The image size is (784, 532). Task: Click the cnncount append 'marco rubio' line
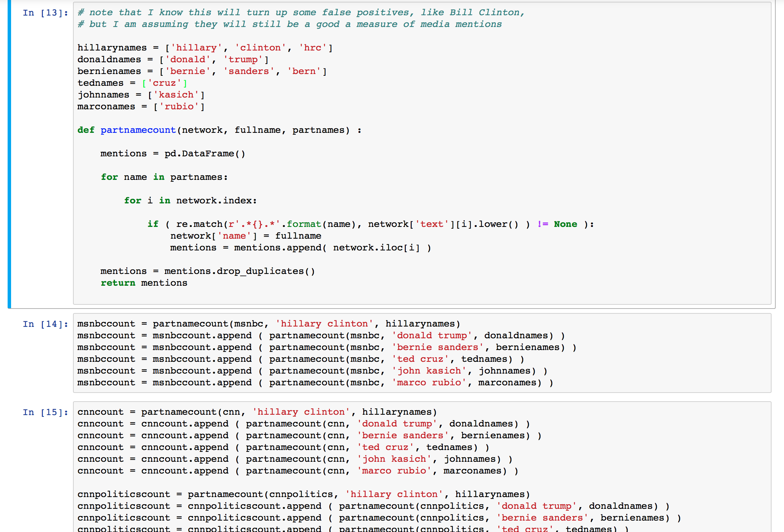[x=298, y=471]
